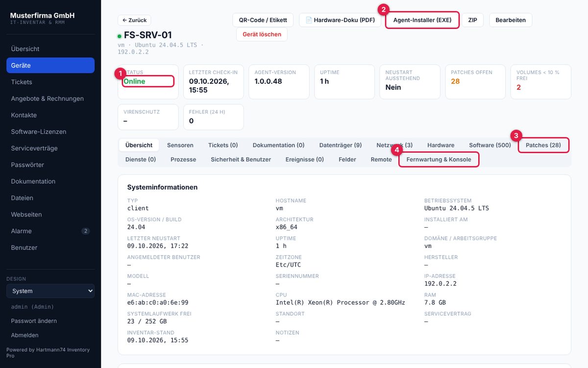
Task: Click the CPU value Intel(R) Xeon(R) Processor
Action: click(x=341, y=303)
